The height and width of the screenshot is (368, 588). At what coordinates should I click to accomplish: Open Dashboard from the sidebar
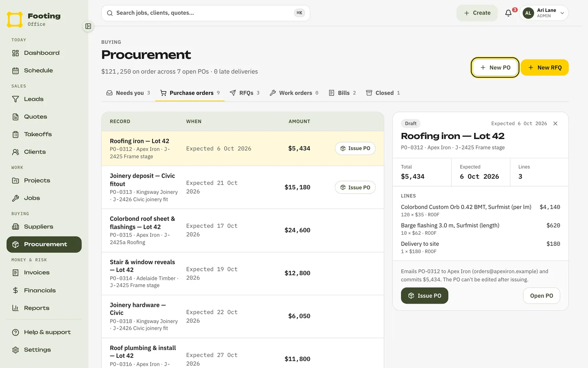(x=44, y=53)
